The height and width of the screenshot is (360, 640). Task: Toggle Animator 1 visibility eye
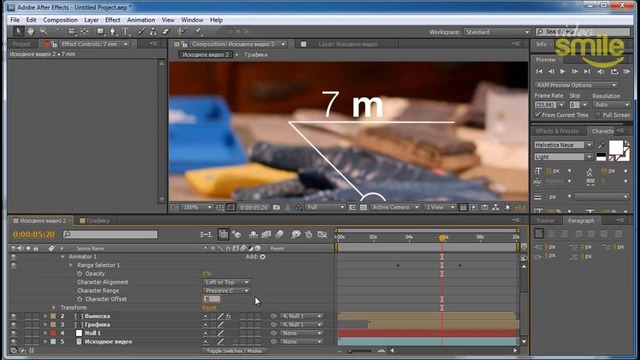(x=13, y=257)
